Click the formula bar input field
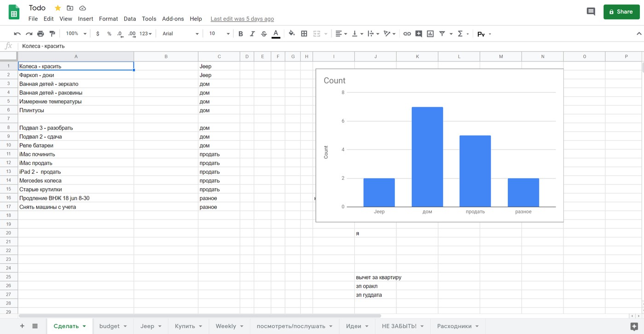The height and width of the screenshot is (334, 644). click(x=322, y=46)
